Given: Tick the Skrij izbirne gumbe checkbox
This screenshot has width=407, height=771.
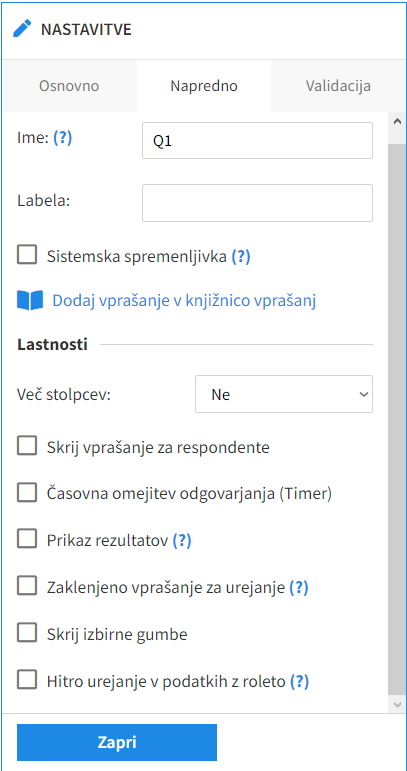Looking at the screenshot, I should tap(27, 633).
